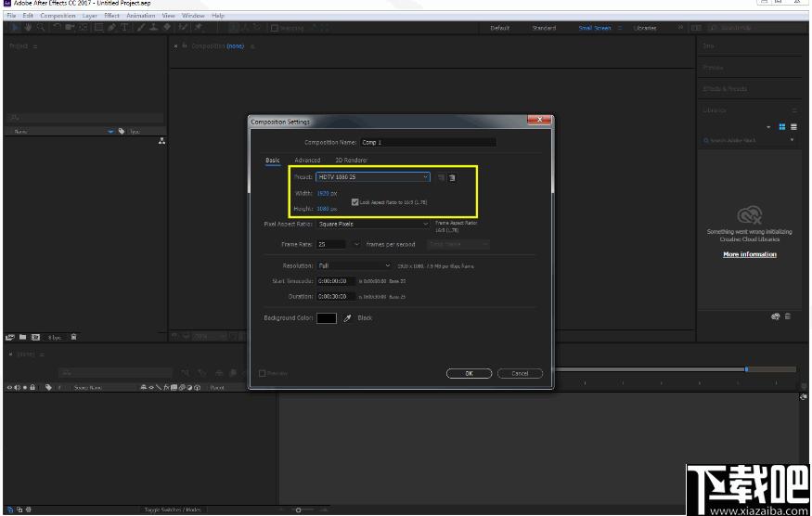Select the Hand tool
The height and width of the screenshot is (516, 812).
28,28
